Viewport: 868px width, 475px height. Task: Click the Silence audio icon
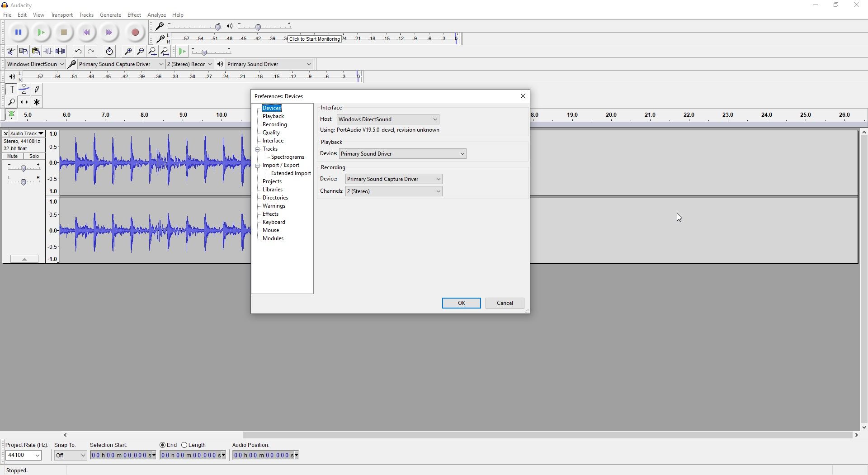(x=61, y=52)
